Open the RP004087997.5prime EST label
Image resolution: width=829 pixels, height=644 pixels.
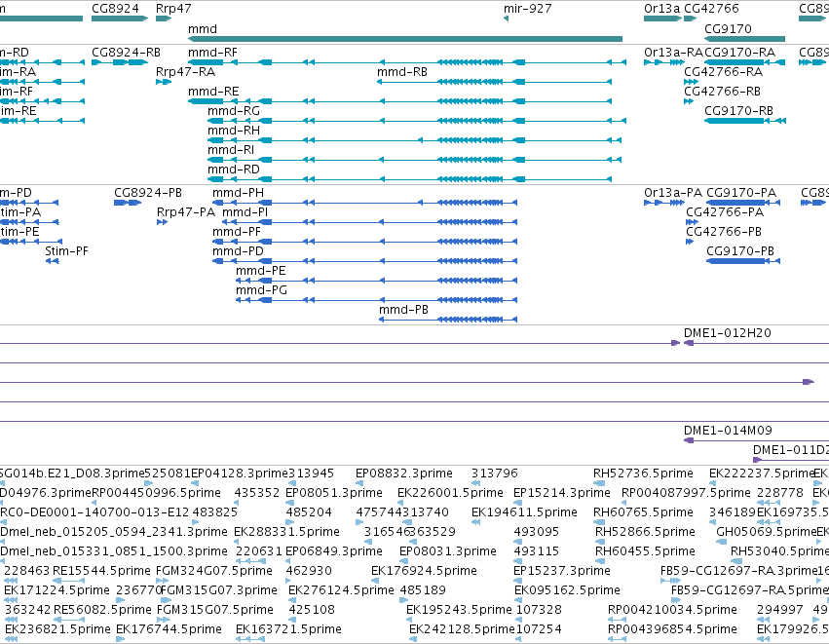(x=686, y=493)
